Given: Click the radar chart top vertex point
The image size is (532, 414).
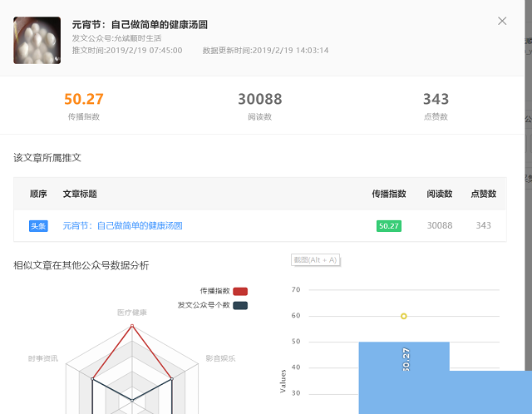Looking at the screenshot, I should pos(132,326).
